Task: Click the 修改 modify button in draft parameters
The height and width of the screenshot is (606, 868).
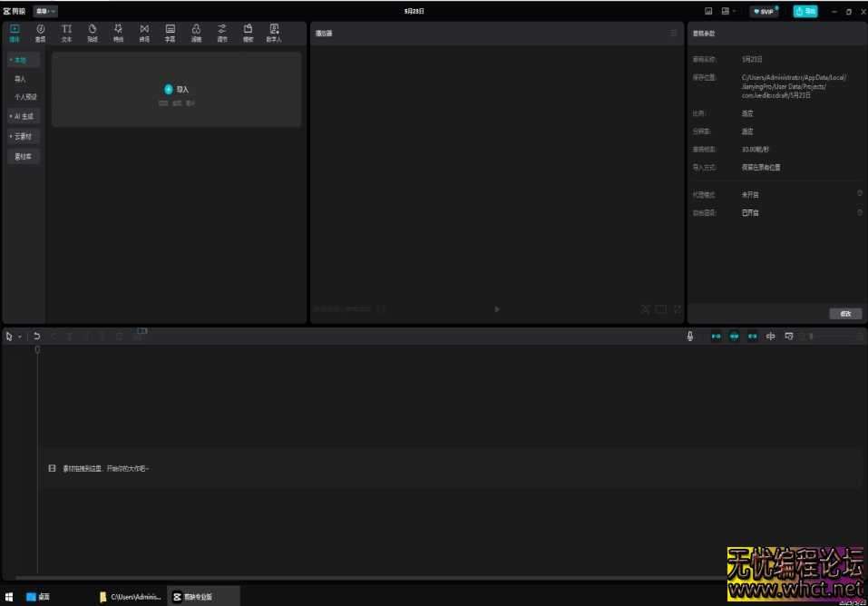Action: coord(845,314)
